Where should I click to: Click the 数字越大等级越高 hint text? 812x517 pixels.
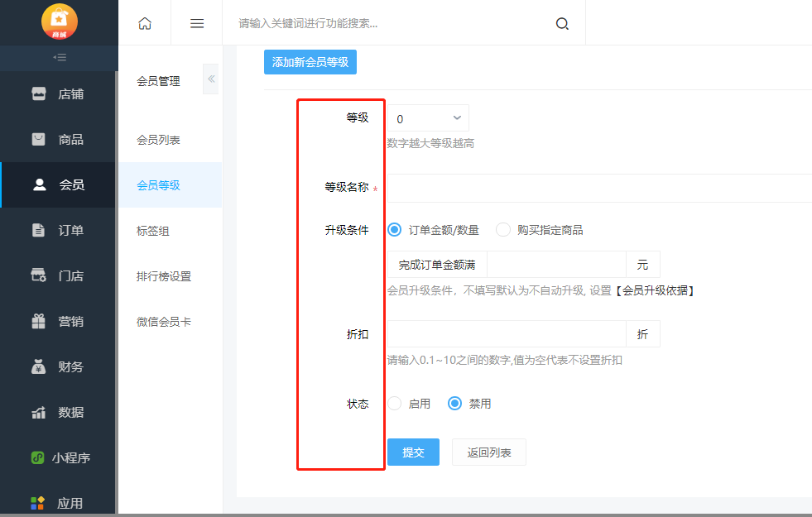click(x=431, y=143)
